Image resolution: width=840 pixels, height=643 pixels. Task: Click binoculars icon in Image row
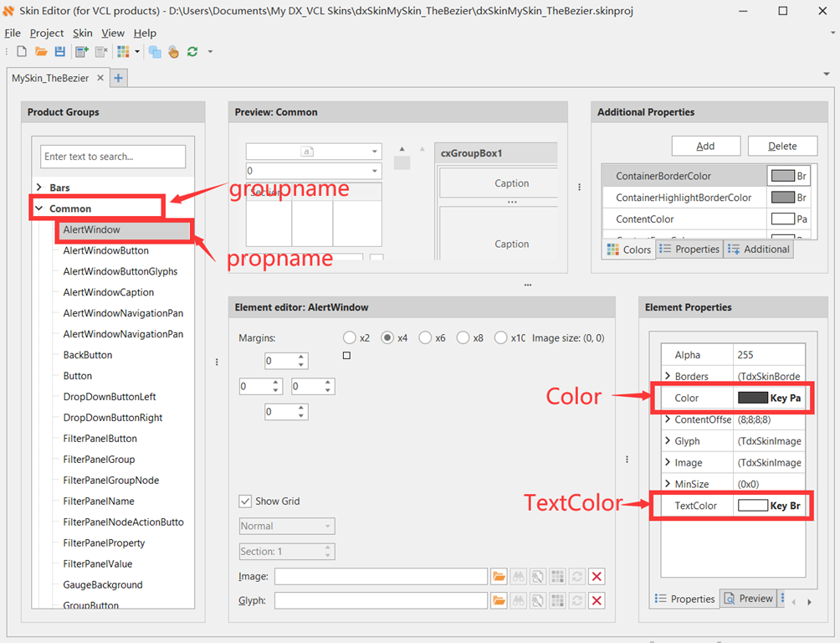click(519, 577)
